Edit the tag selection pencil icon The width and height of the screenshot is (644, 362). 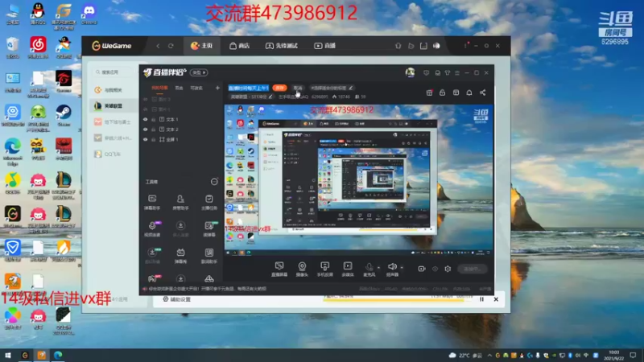(351, 88)
